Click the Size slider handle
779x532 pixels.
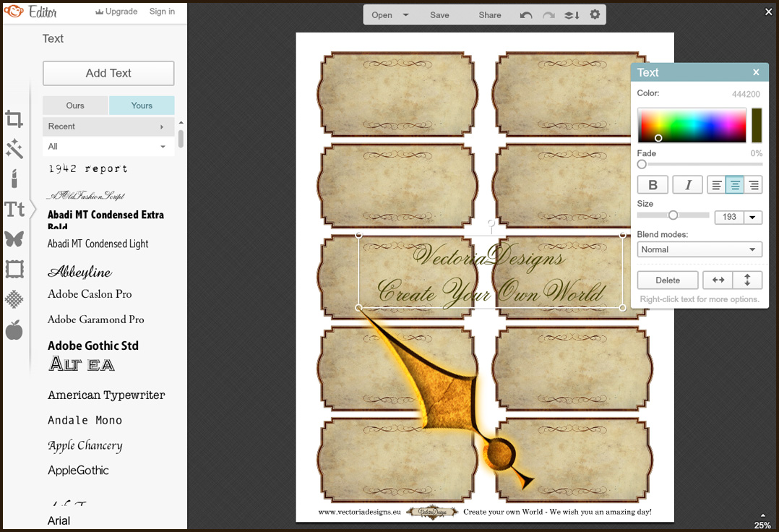[x=673, y=215]
